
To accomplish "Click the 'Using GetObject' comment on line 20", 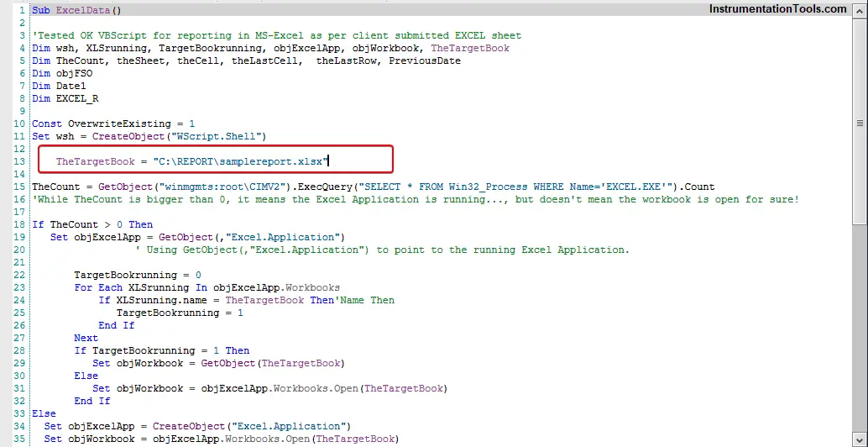I will click(x=383, y=250).
